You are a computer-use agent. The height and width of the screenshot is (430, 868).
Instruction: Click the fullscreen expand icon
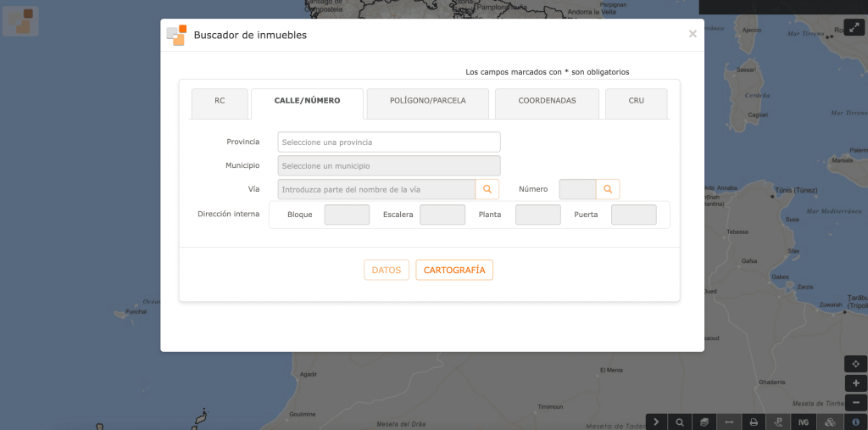click(854, 27)
